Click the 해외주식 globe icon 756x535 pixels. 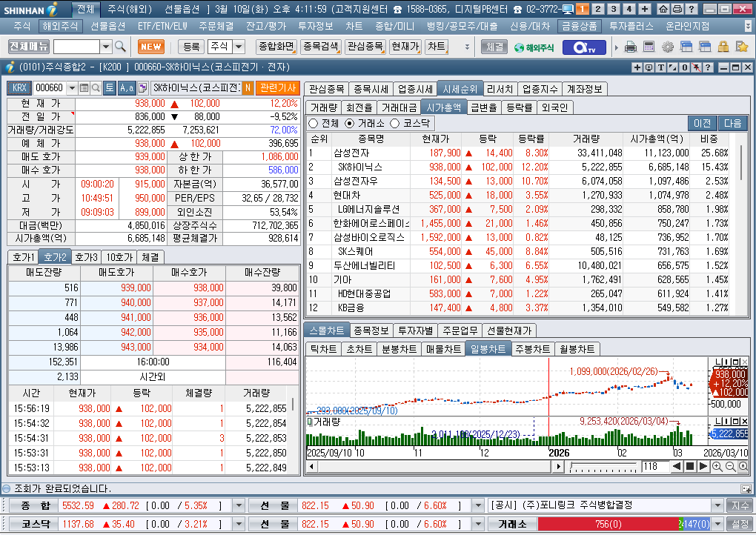click(x=534, y=47)
